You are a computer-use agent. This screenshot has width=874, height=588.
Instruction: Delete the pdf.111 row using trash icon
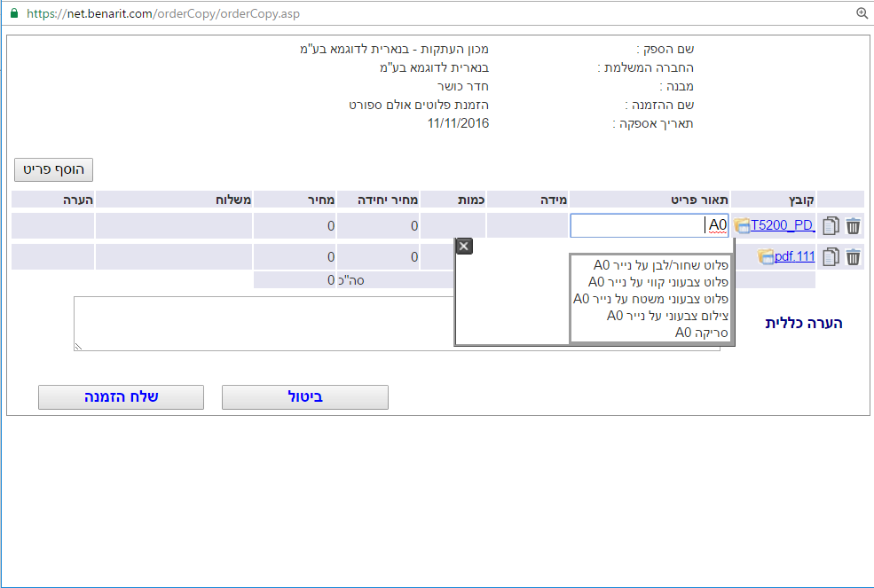853,257
